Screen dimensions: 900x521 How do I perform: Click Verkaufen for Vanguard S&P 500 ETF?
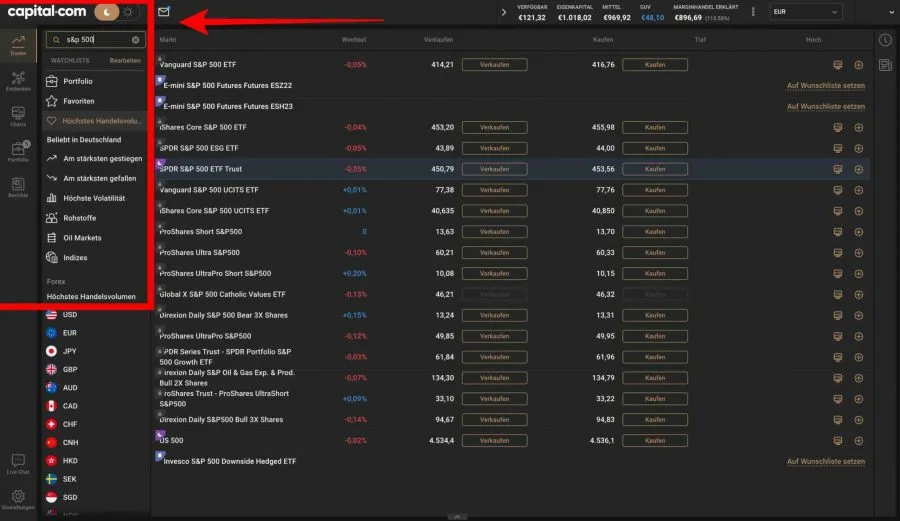coord(494,65)
